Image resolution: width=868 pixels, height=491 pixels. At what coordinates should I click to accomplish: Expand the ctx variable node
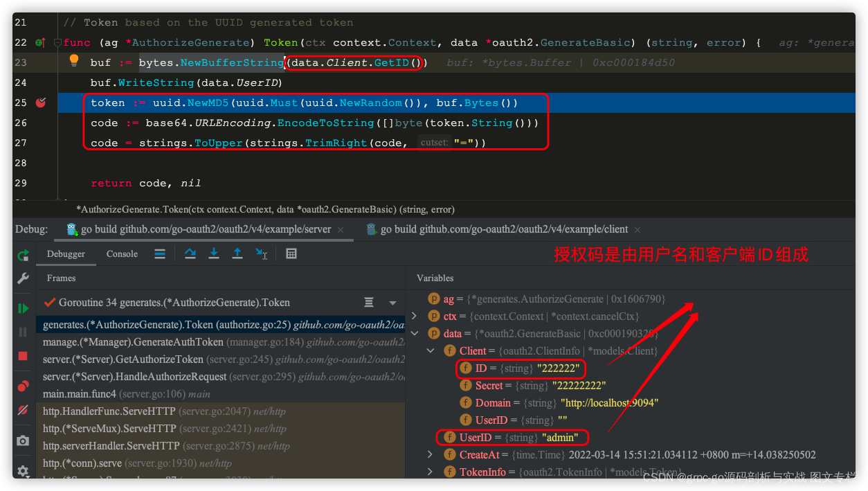(x=414, y=316)
